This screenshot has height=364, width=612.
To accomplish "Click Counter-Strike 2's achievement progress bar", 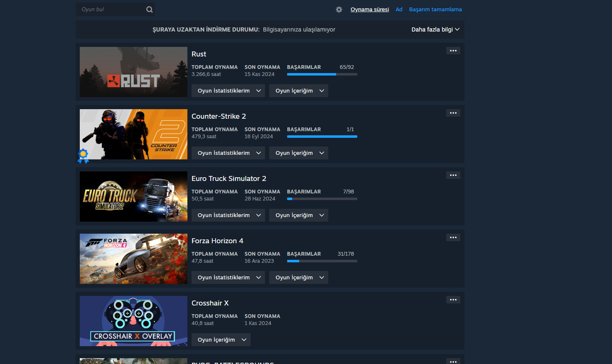I will [x=322, y=137].
